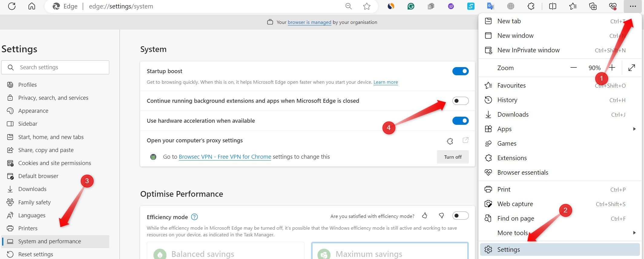The width and height of the screenshot is (644, 259).
Task: Open Family safety settings section
Action: (x=55, y=202)
